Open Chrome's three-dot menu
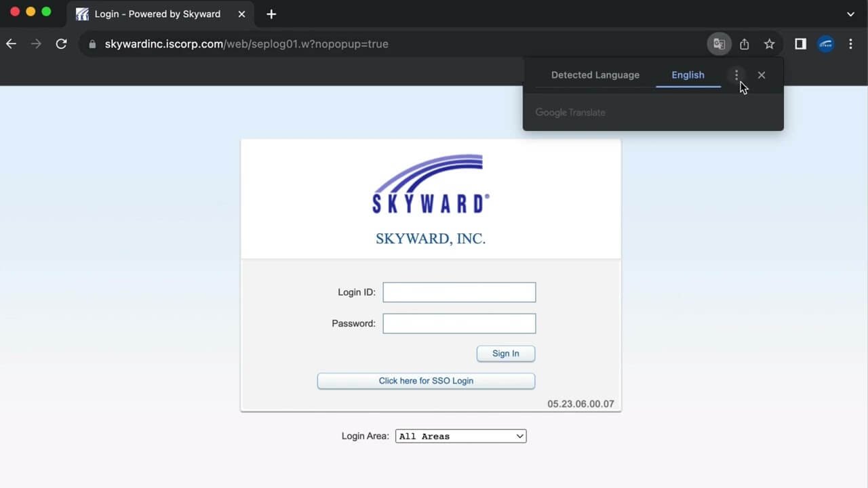 (x=850, y=43)
